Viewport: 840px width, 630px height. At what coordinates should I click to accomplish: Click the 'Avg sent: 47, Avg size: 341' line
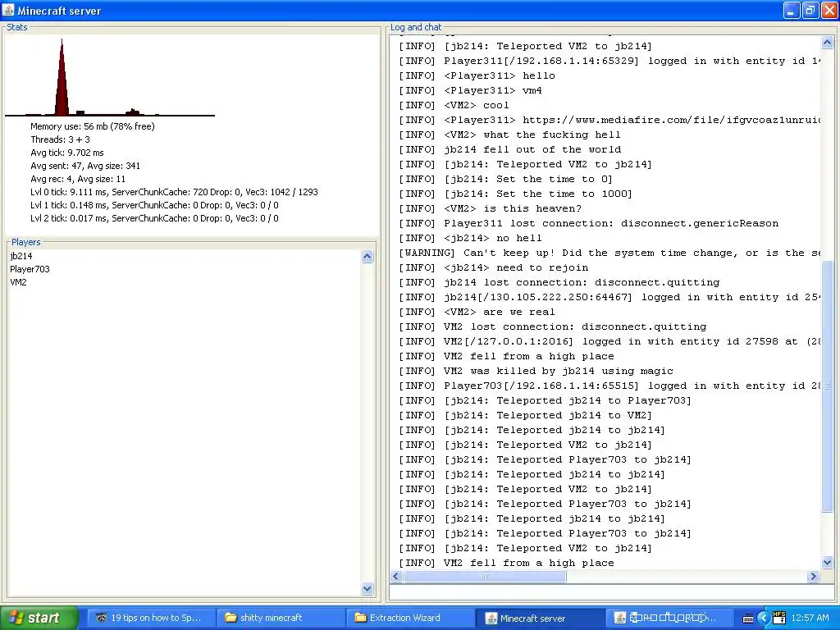point(85,166)
